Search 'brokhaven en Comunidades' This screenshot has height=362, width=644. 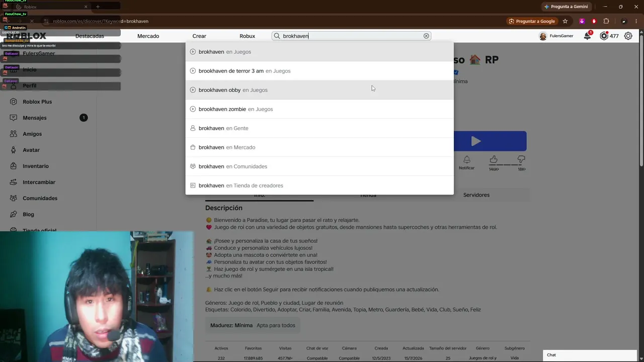point(319,166)
